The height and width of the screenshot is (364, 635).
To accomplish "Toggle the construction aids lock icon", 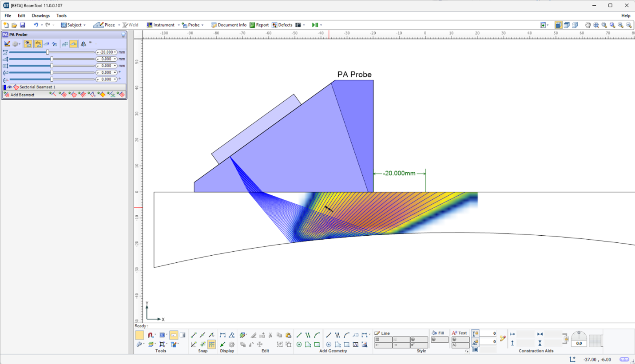I will [566, 339].
